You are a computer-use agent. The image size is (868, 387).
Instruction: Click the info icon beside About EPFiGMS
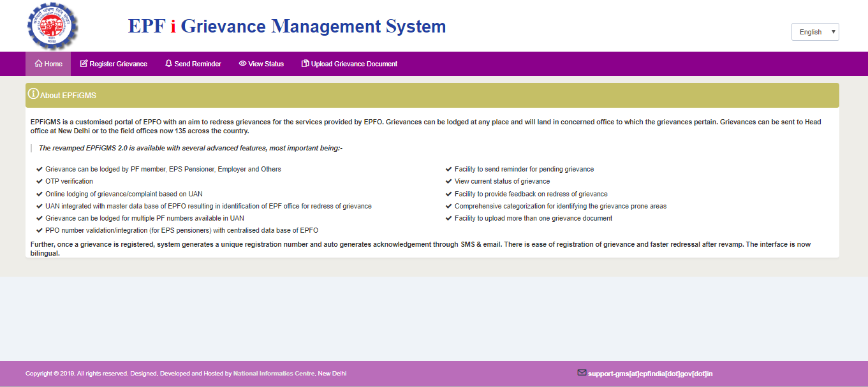33,94
